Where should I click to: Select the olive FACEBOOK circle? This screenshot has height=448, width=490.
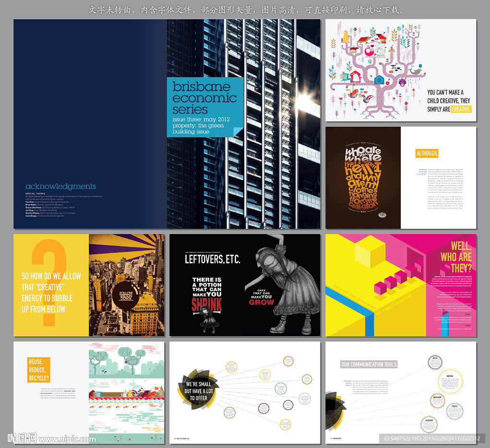(x=429, y=425)
